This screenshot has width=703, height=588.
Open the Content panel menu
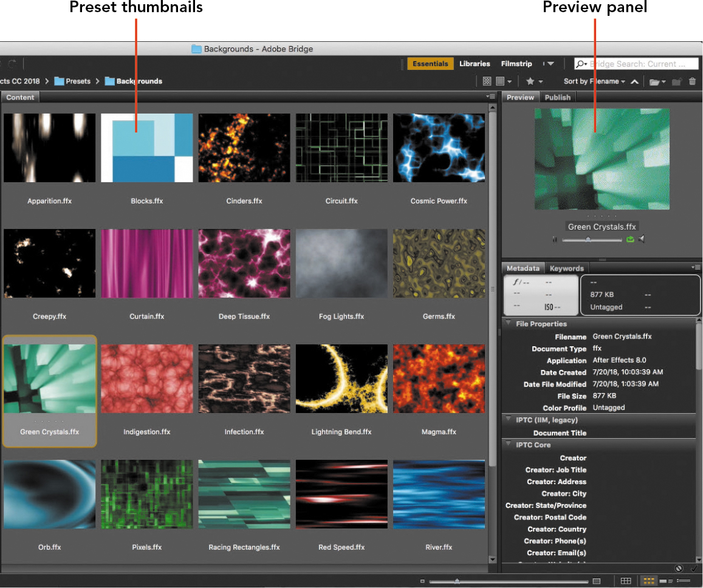click(x=490, y=96)
